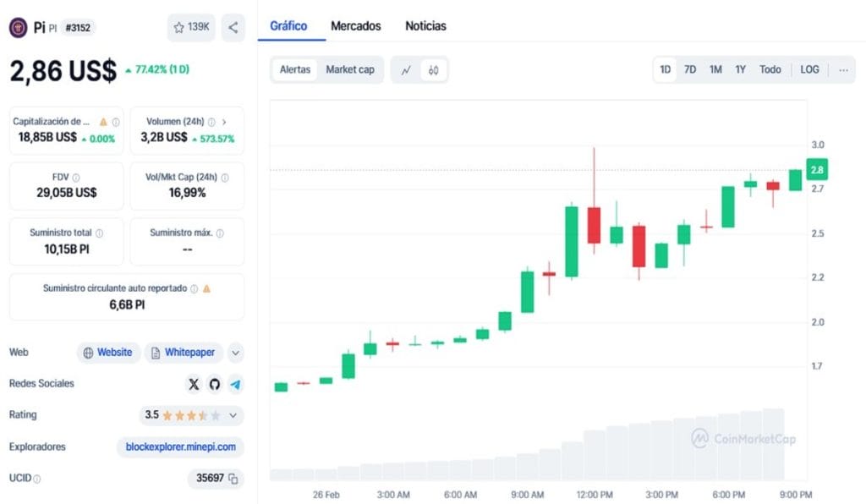Open the chart more options menu
The image size is (866, 504).
[843, 69]
